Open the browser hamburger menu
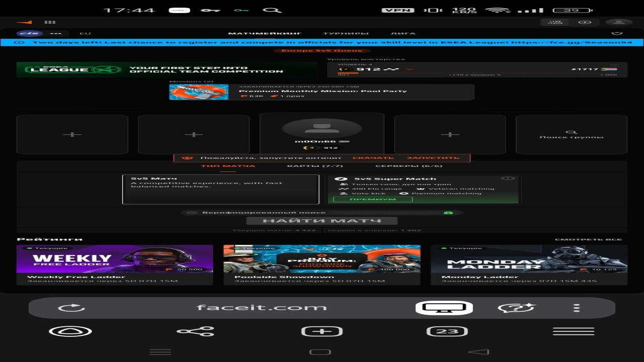The image size is (644, 362). (574, 331)
